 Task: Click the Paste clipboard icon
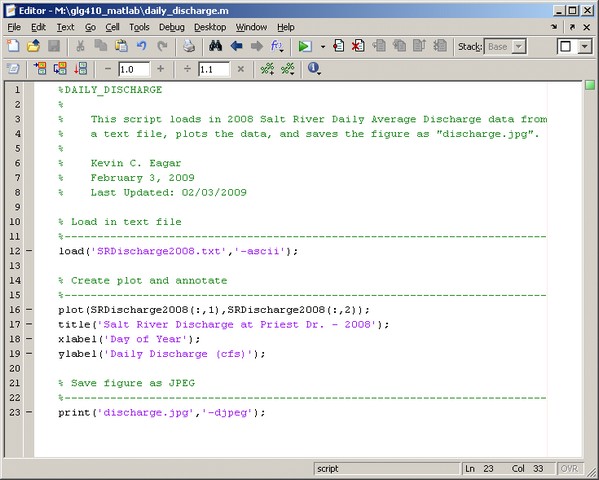(121, 46)
